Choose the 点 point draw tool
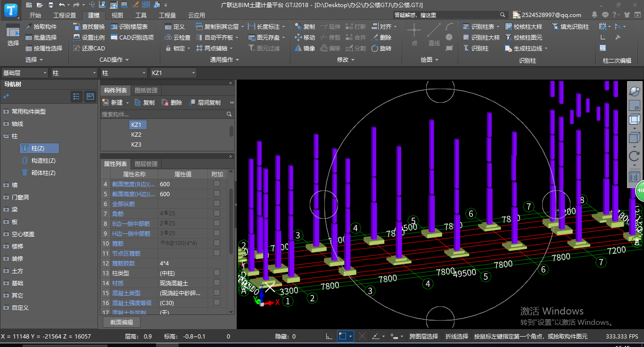Image resolution: width=644 pixels, height=347 pixels. click(414, 35)
